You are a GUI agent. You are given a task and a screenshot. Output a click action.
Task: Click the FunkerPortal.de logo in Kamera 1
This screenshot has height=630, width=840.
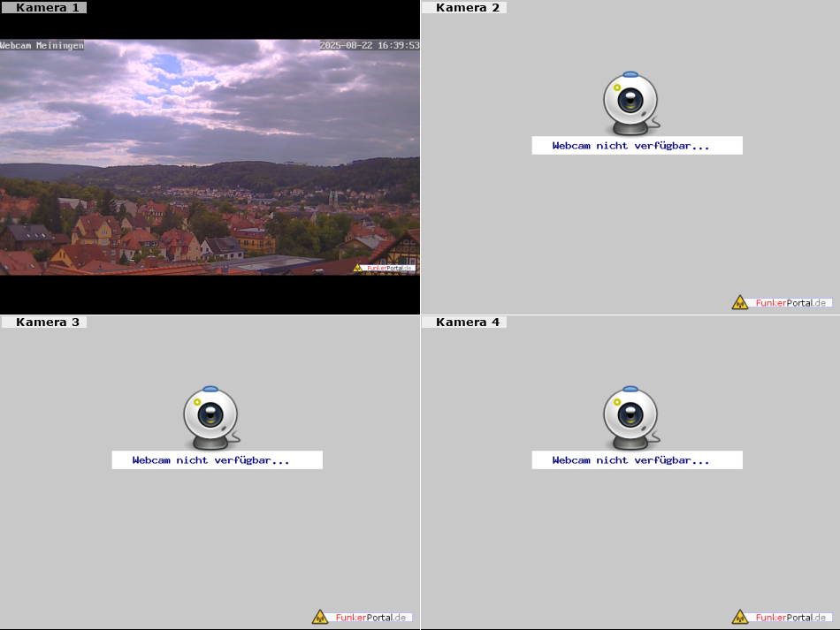pos(384,268)
